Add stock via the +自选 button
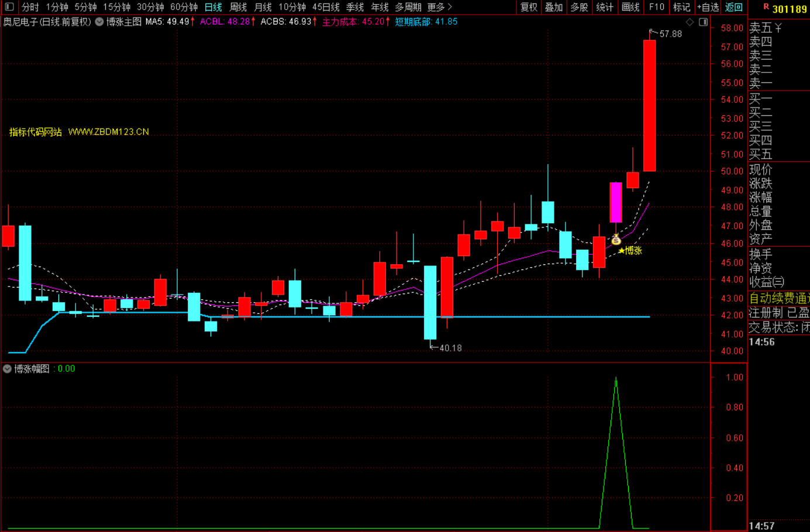Screen dimensions: 810x532 point(708,7)
